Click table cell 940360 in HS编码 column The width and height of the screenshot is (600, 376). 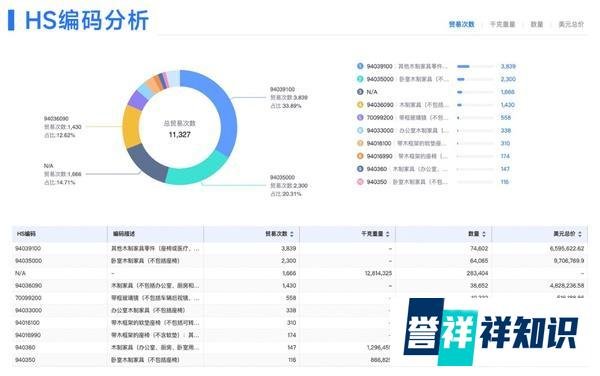click(x=25, y=347)
